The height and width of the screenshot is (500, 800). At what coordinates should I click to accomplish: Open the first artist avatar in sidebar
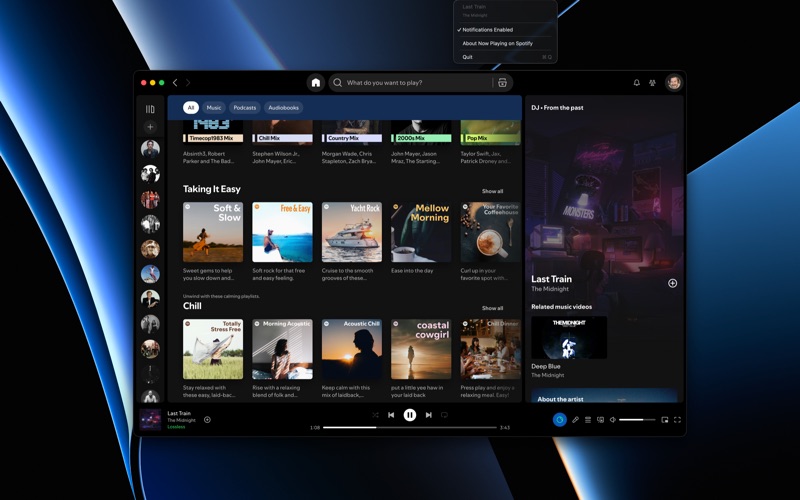[150, 149]
